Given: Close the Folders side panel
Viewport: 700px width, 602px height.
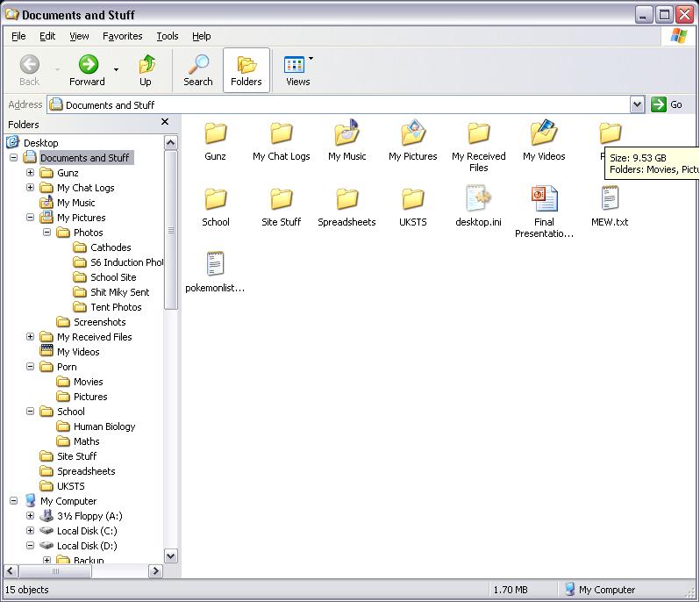Looking at the screenshot, I should click(x=164, y=123).
